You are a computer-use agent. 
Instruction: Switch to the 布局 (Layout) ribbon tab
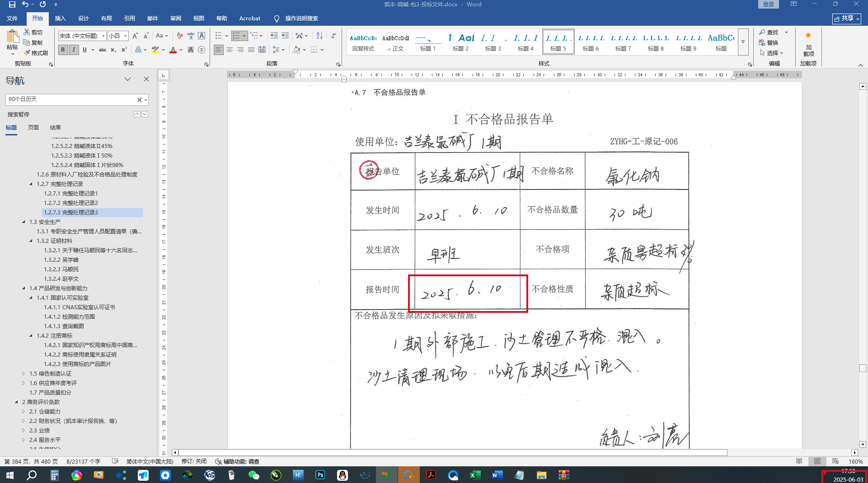[107, 19]
